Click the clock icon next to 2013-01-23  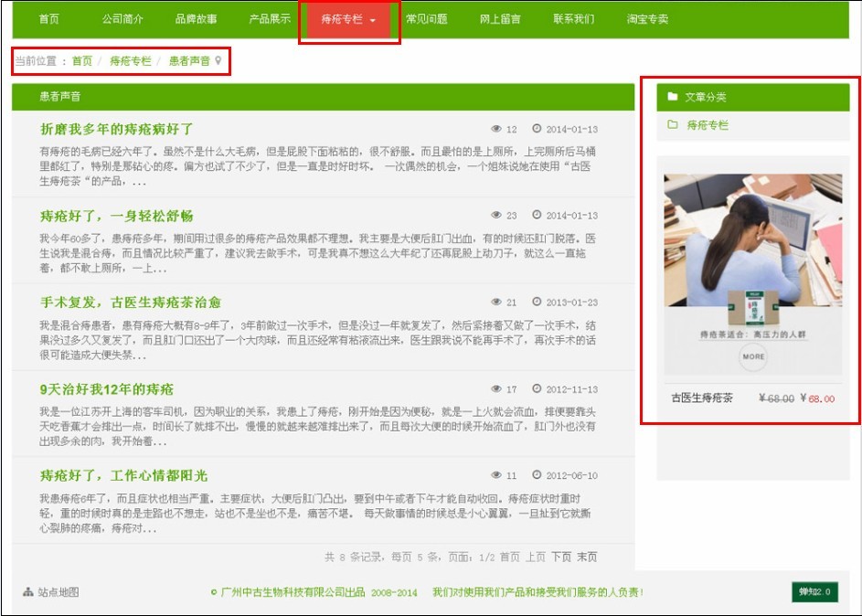click(x=537, y=302)
